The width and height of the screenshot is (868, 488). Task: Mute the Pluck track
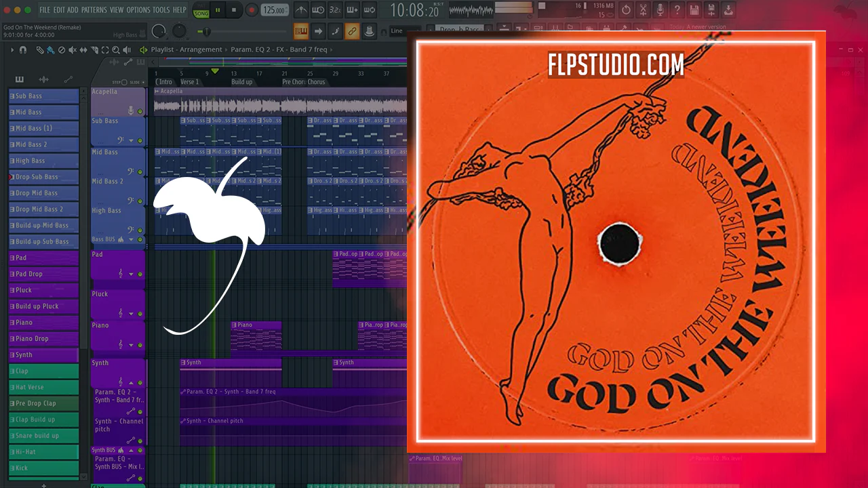tap(140, 313)
